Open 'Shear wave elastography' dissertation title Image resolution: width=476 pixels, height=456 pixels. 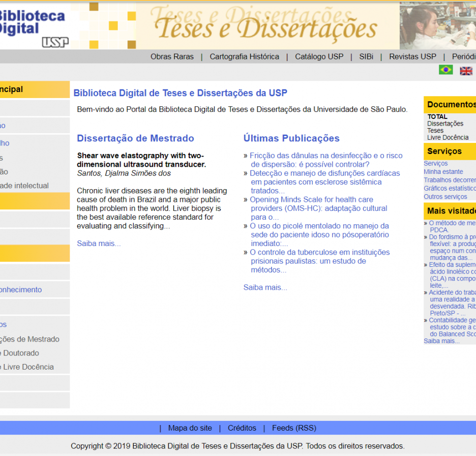pos(141,160)
